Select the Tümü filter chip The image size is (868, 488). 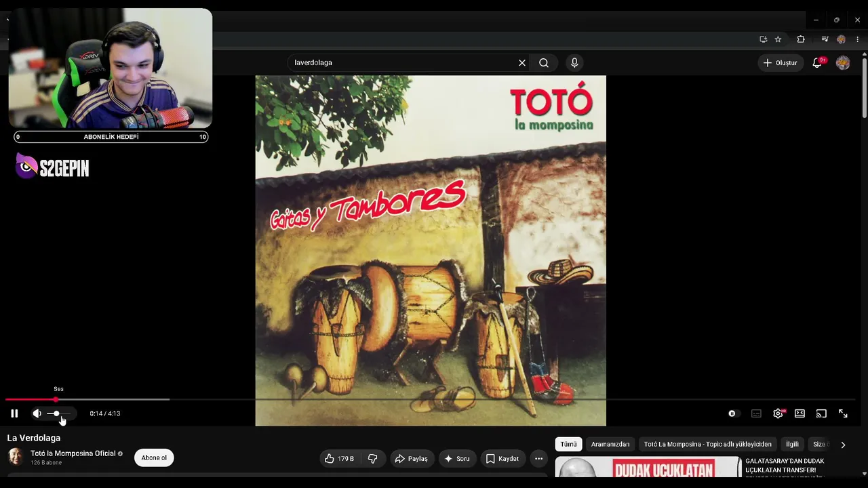click(x=568, y=445)
